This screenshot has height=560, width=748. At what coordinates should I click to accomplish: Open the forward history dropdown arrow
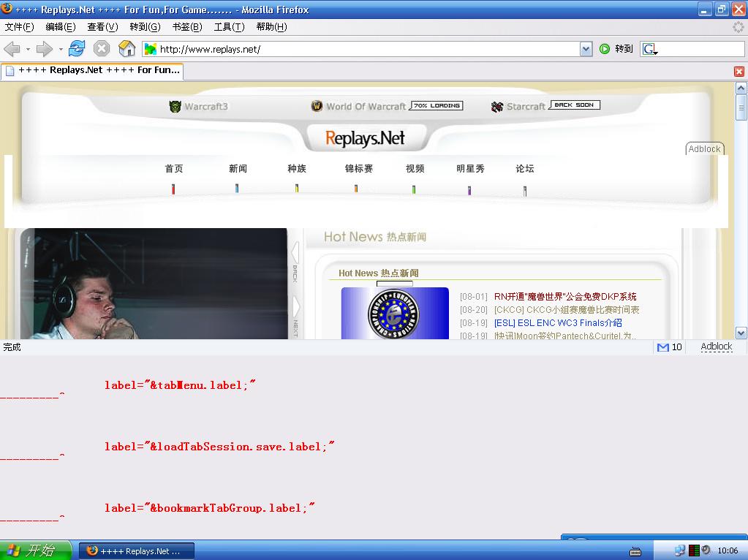[x=61, y=49]
